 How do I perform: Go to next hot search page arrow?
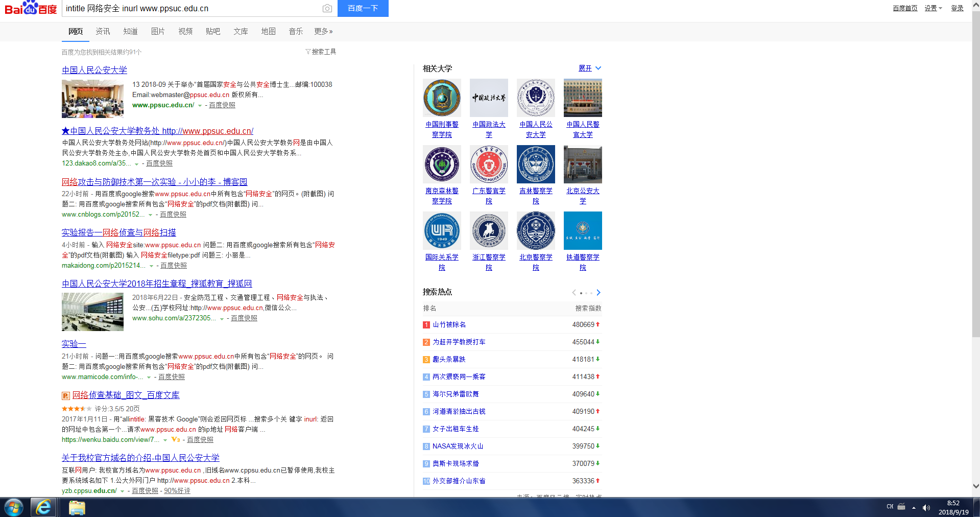pyautogui.click(x=599, y=293)
